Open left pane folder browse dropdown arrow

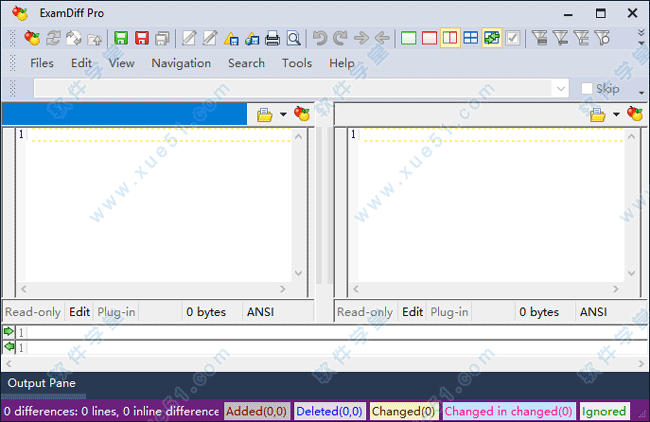283,115
